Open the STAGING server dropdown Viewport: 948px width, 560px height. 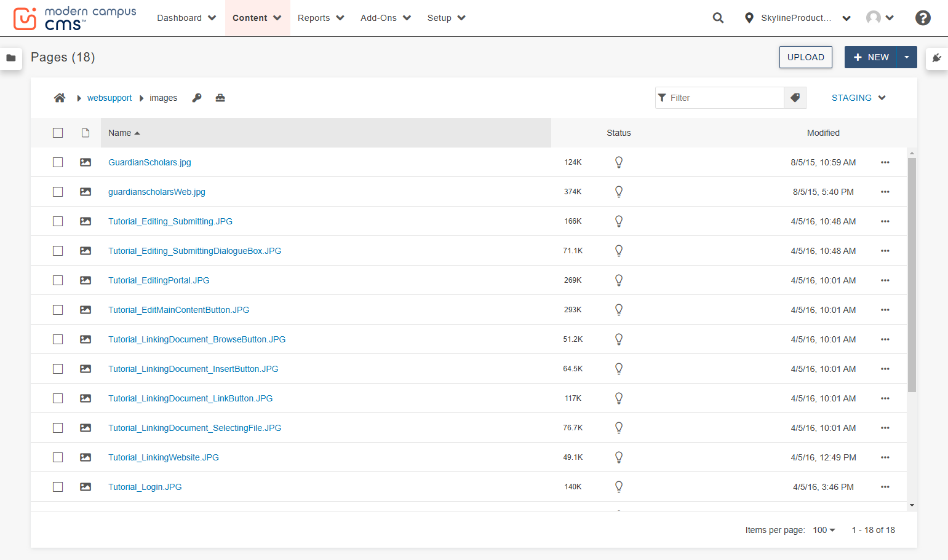coord(859,98)
